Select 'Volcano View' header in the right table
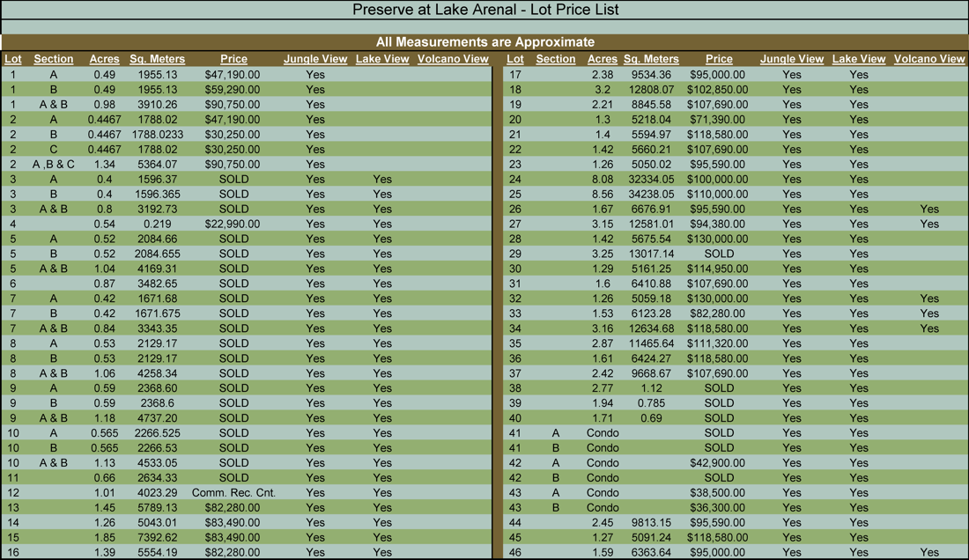The height and width of the screenshot is (560, 969). pyautogui.click(x=929, y=59)
